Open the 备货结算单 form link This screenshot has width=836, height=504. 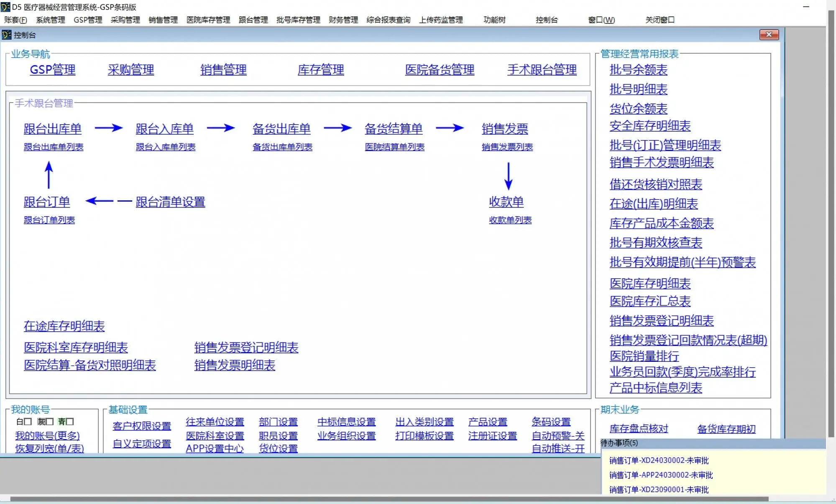[x=394, y=129]
